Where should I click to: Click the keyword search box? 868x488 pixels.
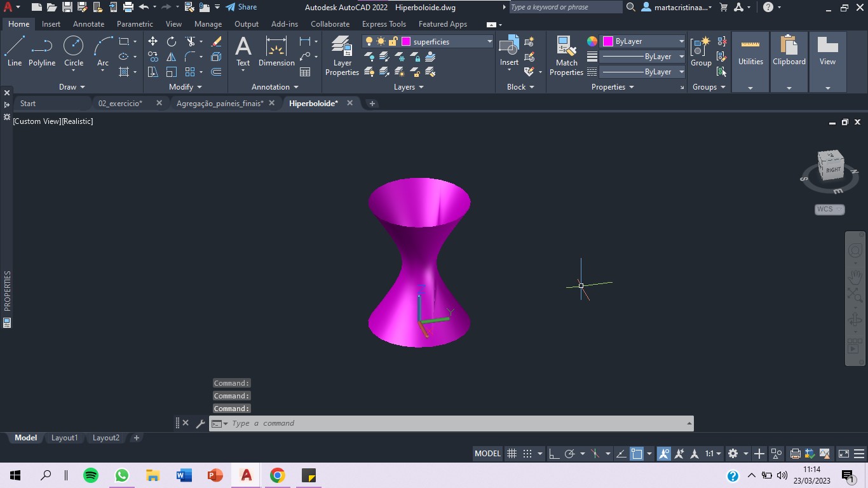(566, 7)
